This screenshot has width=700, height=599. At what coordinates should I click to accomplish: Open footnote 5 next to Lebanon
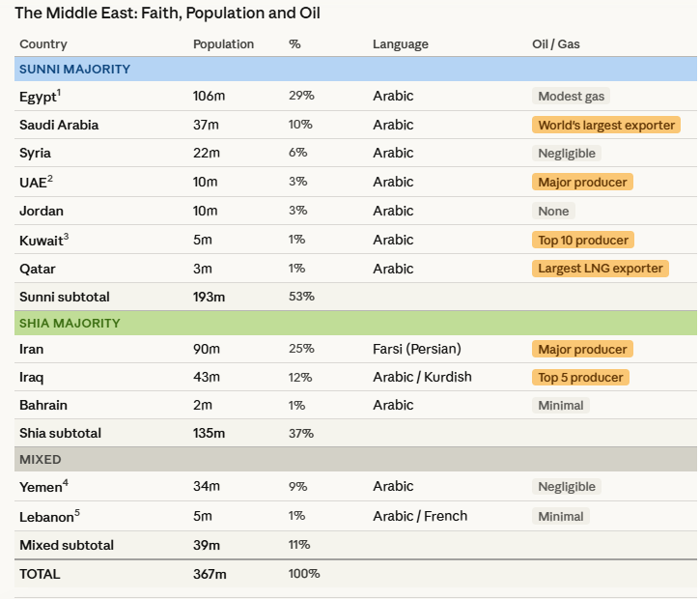pyautogui.click(x=77, y=512)
